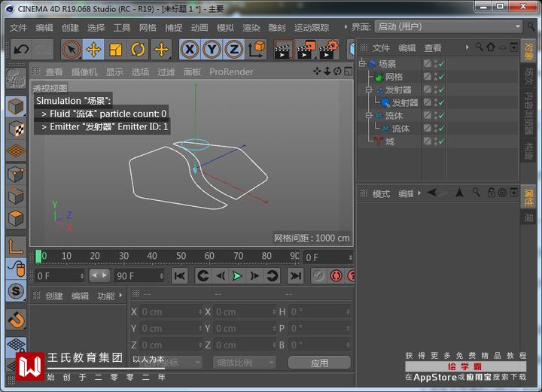Switch to Polygons mode
The height and width of the screenshot is (392, 542).
[x=16, y=219]
